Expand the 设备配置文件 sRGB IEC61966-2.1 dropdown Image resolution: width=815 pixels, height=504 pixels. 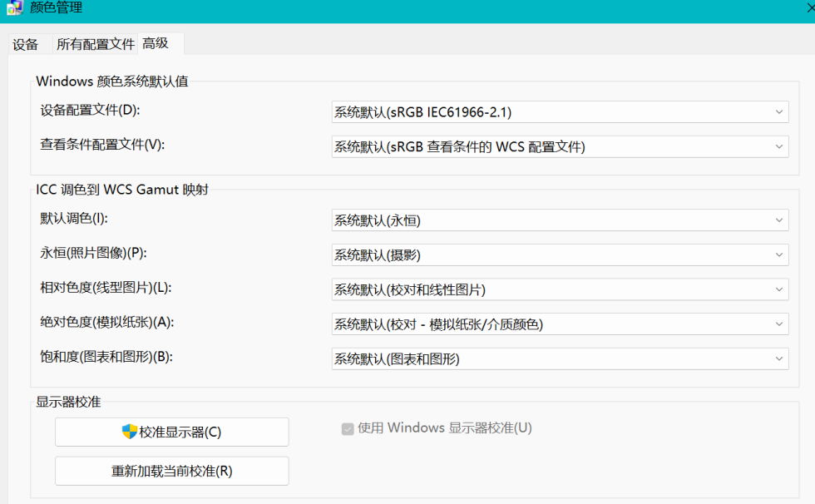coord(559,112)
